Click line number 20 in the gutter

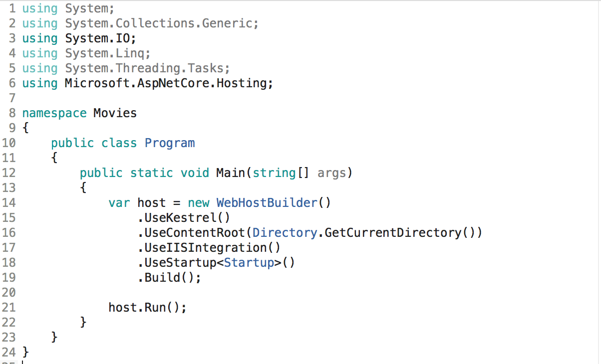pos(8,293)
